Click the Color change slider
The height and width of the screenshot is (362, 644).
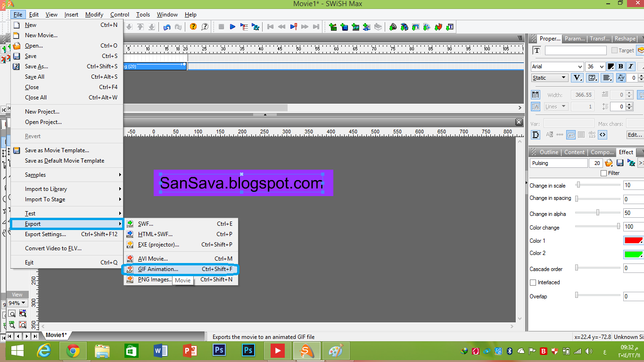598,226
